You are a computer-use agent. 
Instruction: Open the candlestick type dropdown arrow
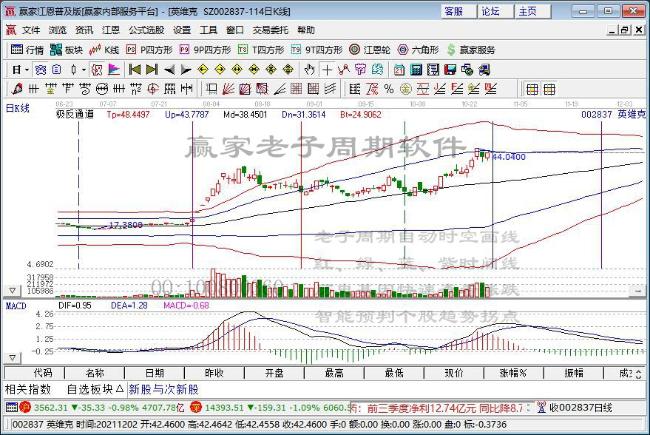[x=83, y=70]
